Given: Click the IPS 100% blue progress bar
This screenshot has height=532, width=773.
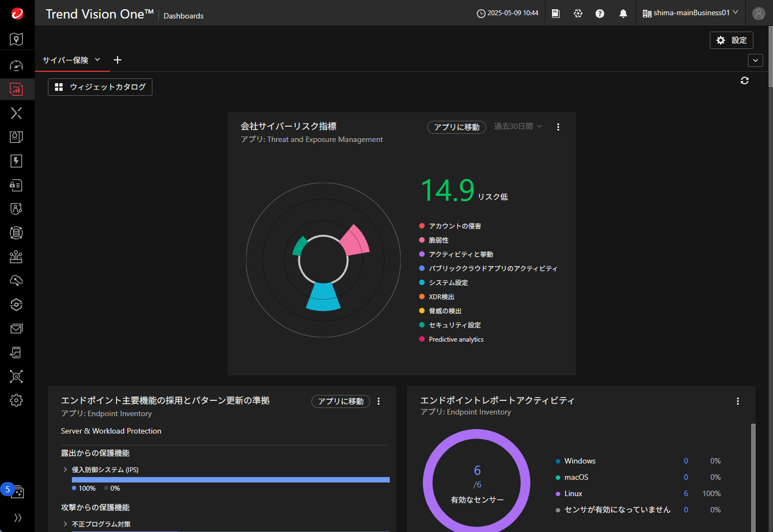Looking at the screenshot, I should (x=231, y=480).
